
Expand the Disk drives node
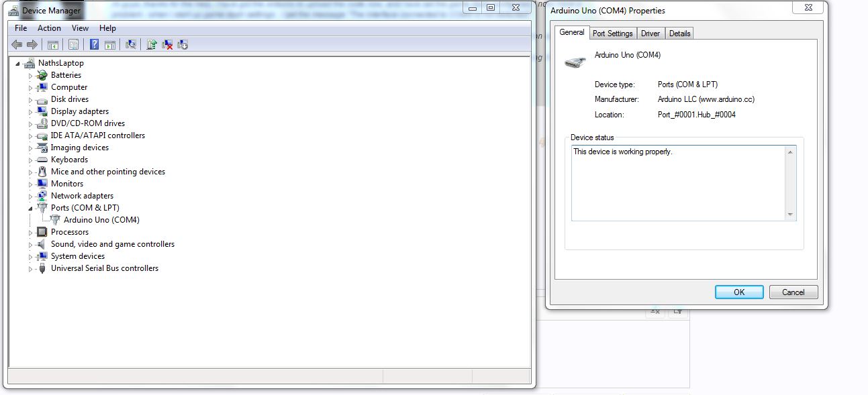pos(30,99)
